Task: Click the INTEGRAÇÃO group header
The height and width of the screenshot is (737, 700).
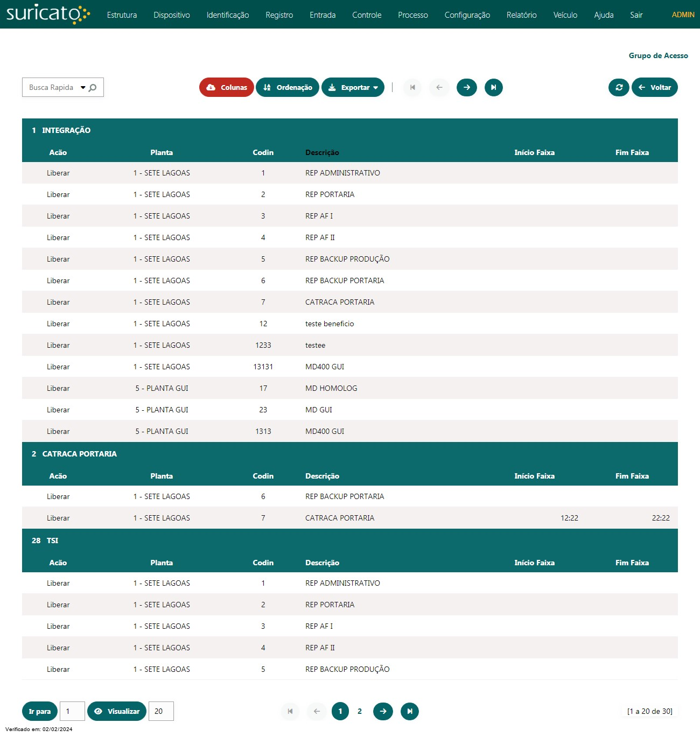Action: tap(350, 130)
